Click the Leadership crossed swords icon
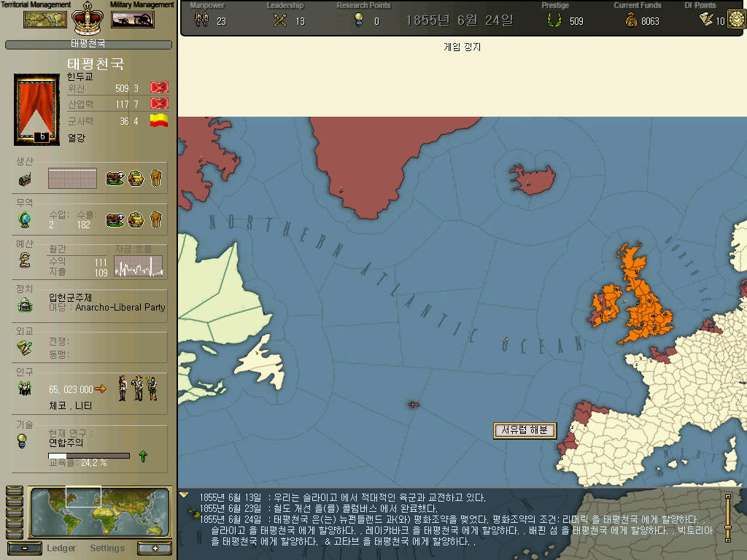747x560 pixels. coord(280,20)
